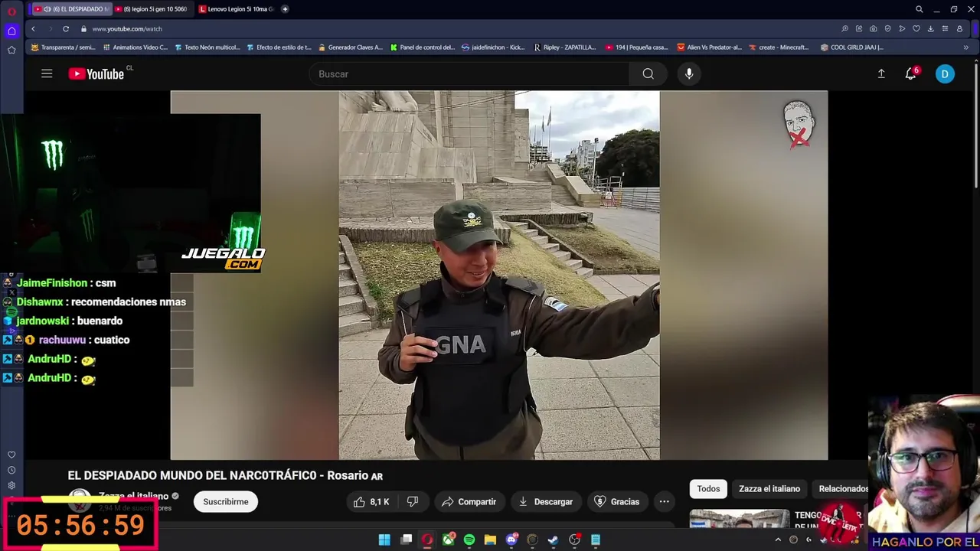The height and width of the screenshot is (551, 980).
Task: Open the Opera GX corner home icon
Action: pyautogui.click(x=11, y=31)
